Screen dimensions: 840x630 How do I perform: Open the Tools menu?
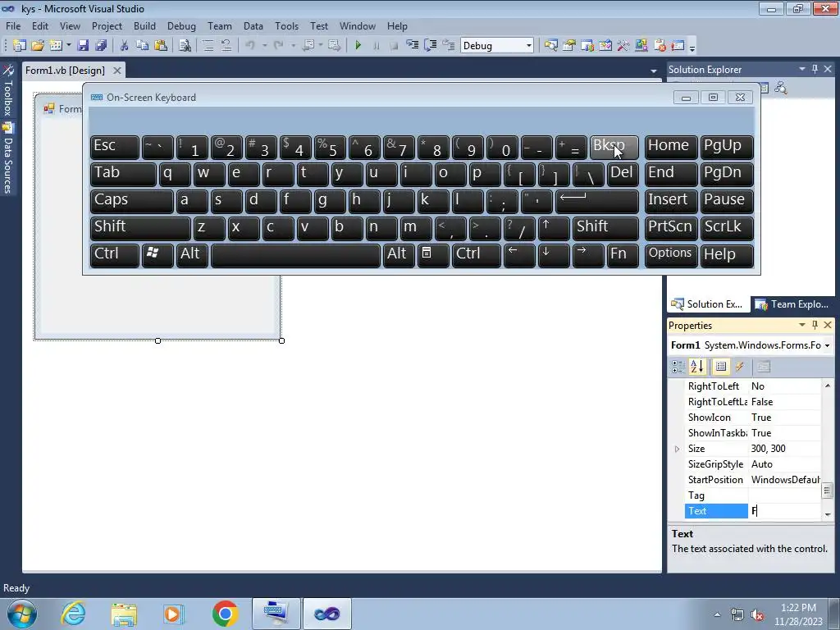point(286,25)
